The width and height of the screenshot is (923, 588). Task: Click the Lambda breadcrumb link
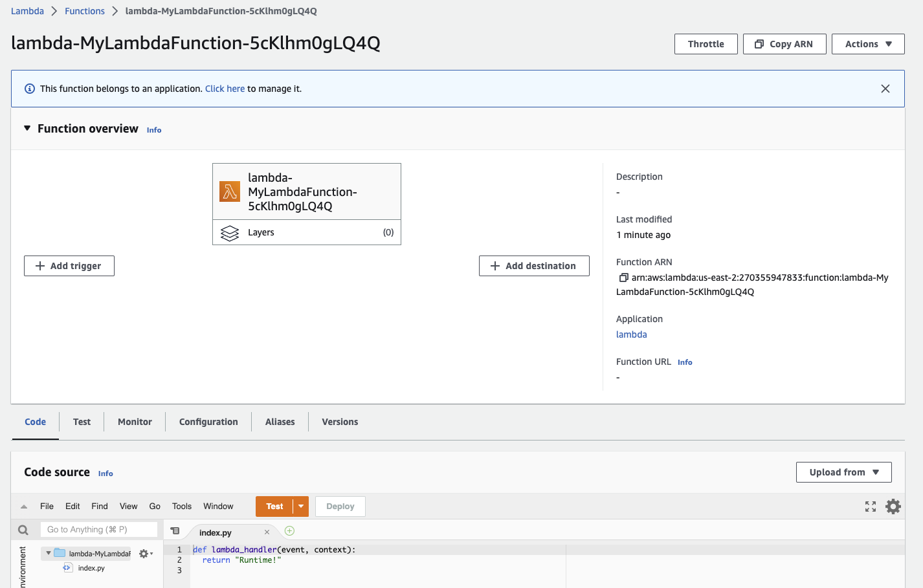pyautogui.click(x=27, y=11)
